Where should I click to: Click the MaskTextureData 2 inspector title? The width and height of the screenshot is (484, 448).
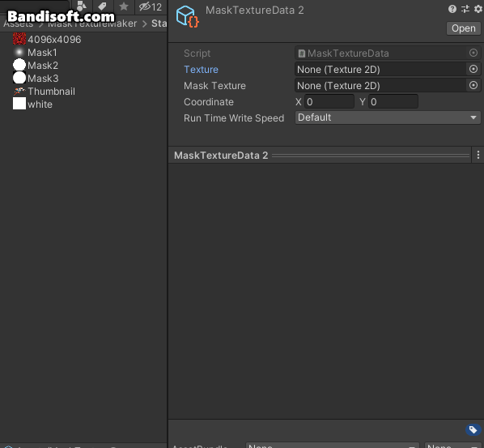point(255,11)
